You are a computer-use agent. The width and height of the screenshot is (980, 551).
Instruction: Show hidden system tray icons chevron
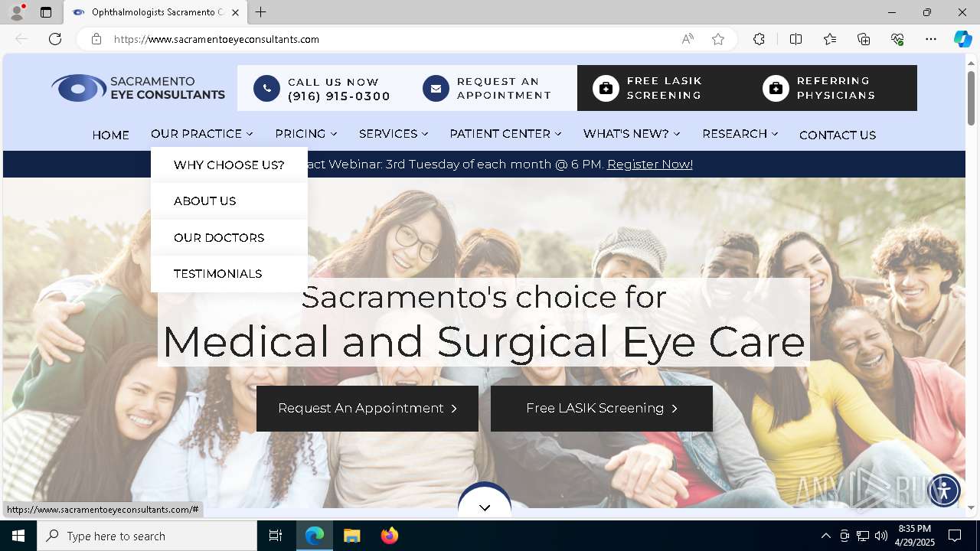[x=825, y=536]
